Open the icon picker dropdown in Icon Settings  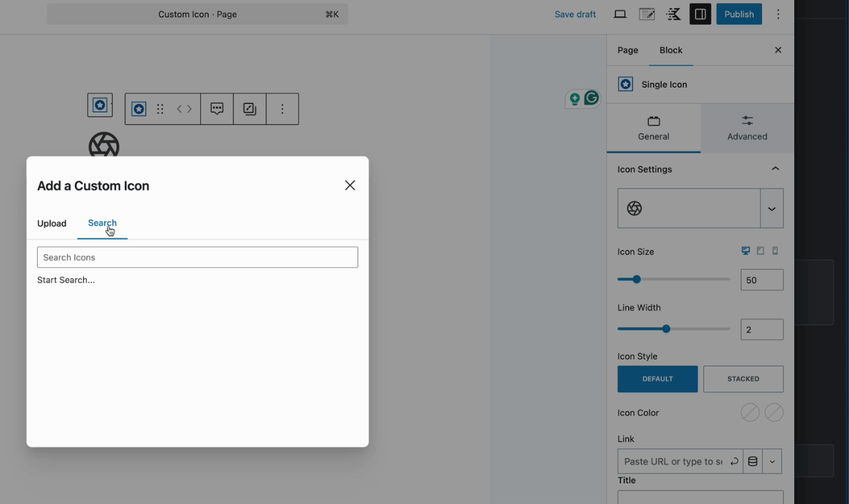[771, 208]
